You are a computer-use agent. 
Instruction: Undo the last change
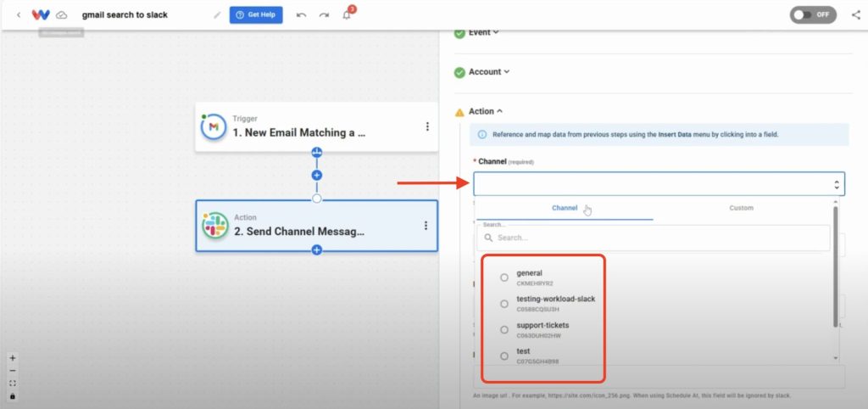(x=301, y=15)
